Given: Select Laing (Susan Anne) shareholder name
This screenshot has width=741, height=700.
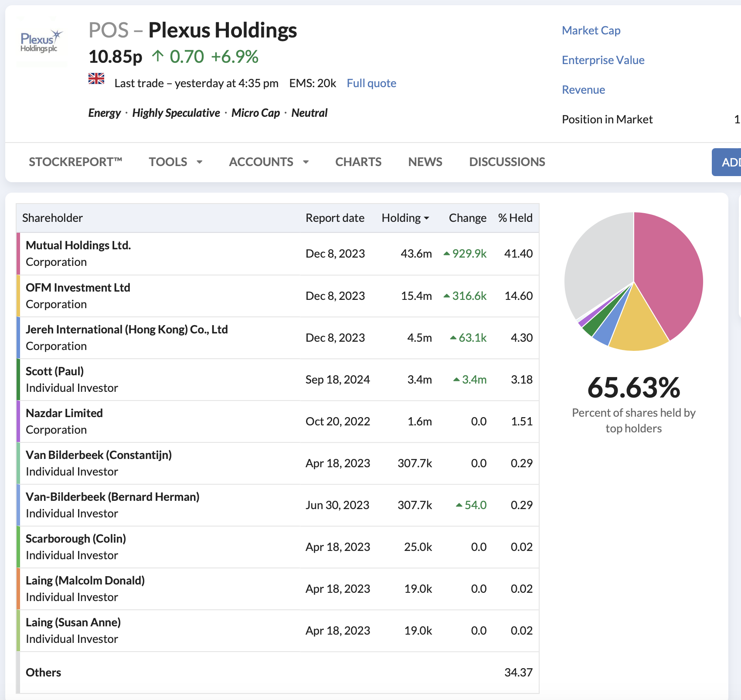Looking at the screenshot, I should [73, 622].
